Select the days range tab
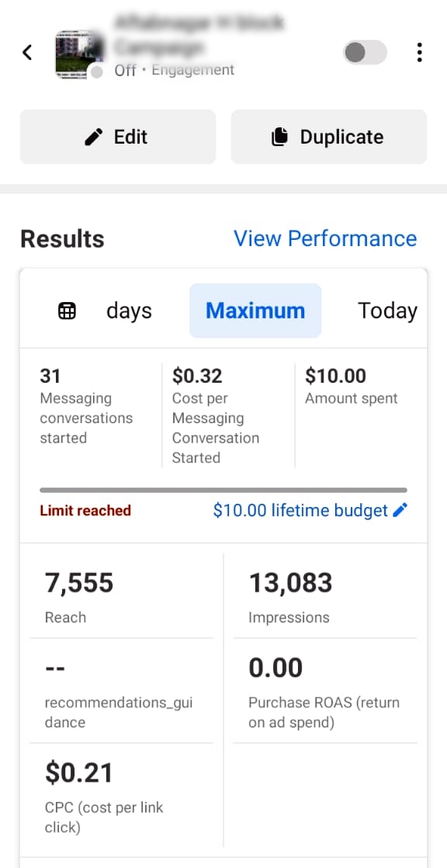Image resolution: width=447 pixels, height=868 pixels. tap(129, 311)
